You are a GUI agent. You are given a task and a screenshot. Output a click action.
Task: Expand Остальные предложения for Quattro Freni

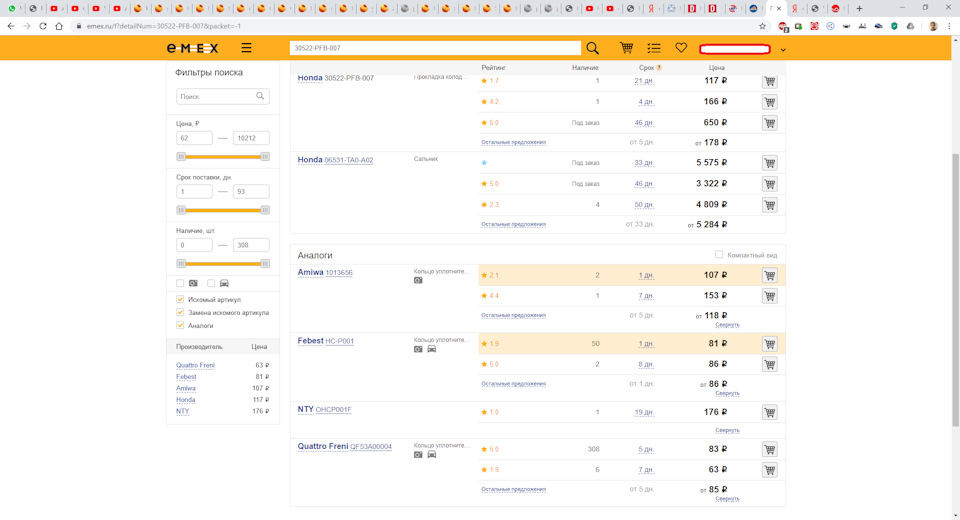(513, 489)
